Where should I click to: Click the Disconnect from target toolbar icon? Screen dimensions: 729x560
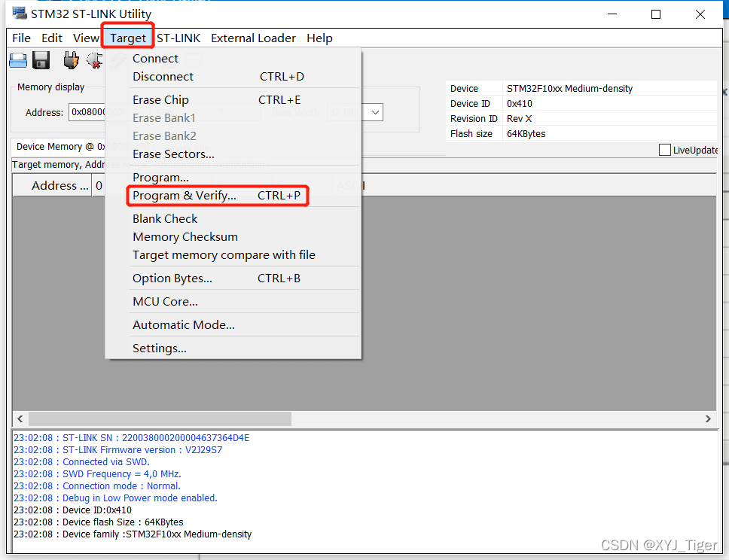coord(95,60)
